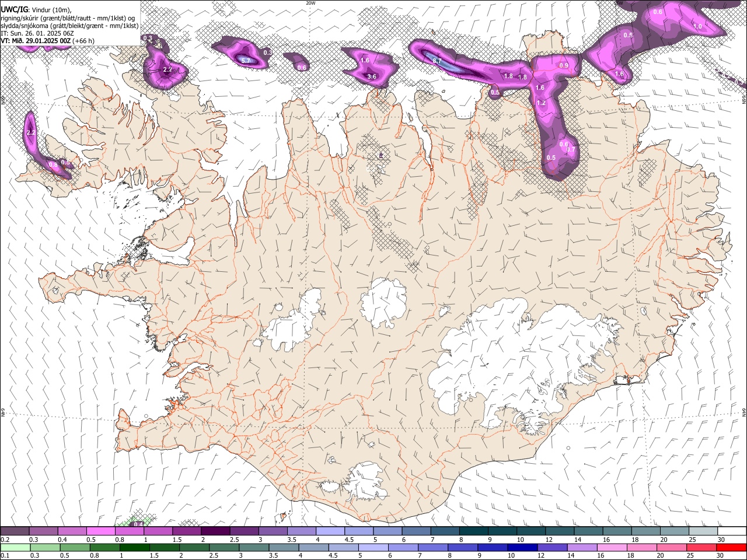
Task: Select the white 30 swatch in upper scale
Action: (x=732, y=531)
